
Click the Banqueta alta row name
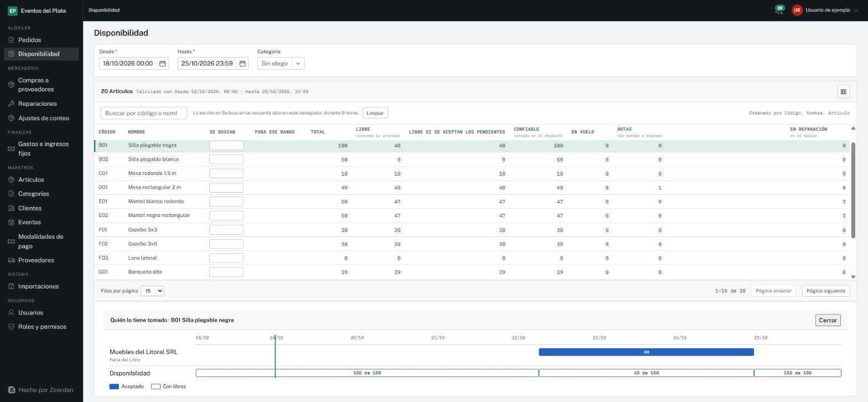tap(145, 272)
